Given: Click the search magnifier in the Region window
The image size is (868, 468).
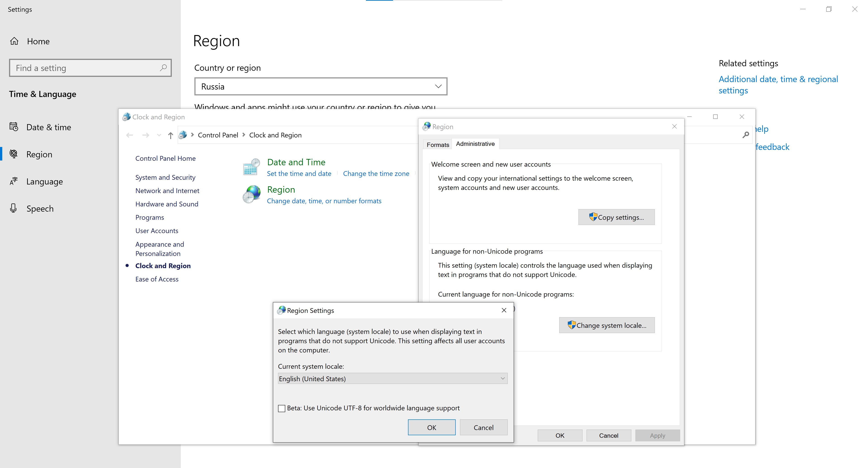Looking at the screenshot, I should pyautogui.click(x=746, y=135).
